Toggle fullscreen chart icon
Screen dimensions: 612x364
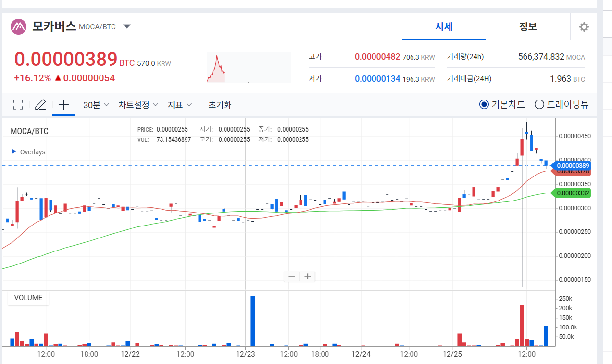(18, 105)
